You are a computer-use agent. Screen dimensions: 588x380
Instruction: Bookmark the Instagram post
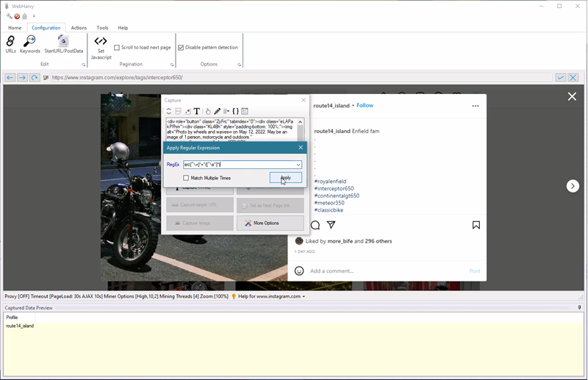coord(476,225)
